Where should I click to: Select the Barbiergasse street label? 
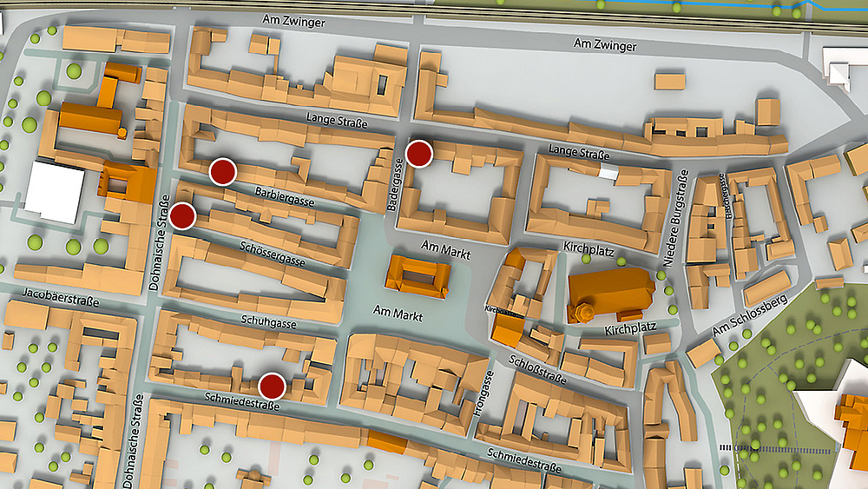point(285,196)
